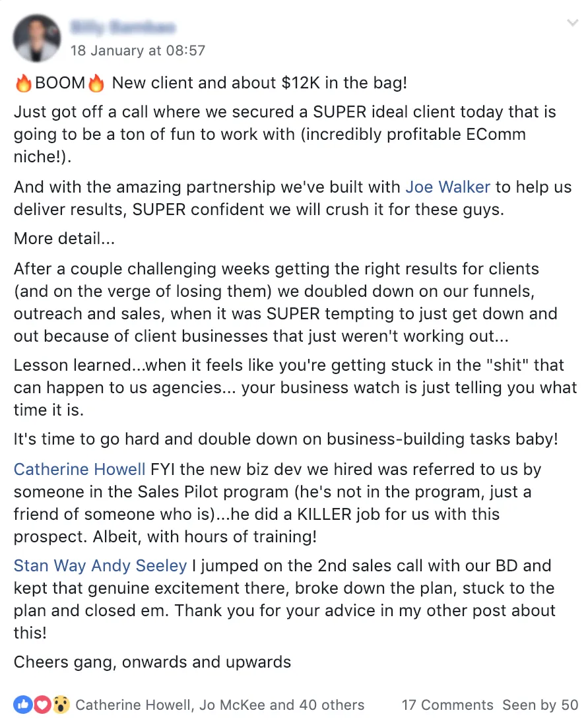Open the list of 40 others who reacted
The image size is (588, 727).
point(331,705)
